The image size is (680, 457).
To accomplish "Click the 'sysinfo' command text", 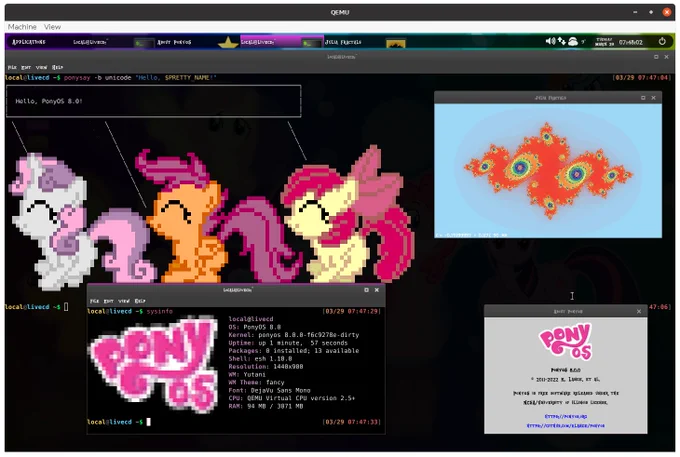I will tap(160, 311).
